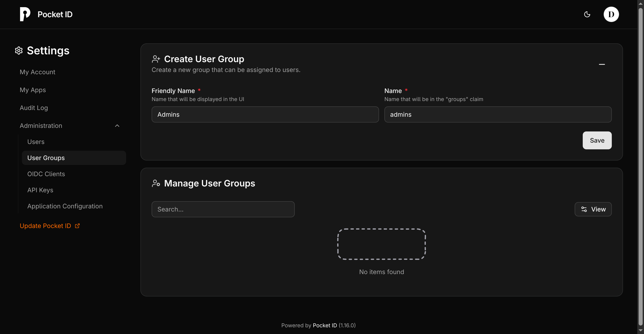Image resolution: width=644 pixels, height=334 pixels.
Task: Click the external link icon beside Update Pocket ID
Action: coord(77,226)
